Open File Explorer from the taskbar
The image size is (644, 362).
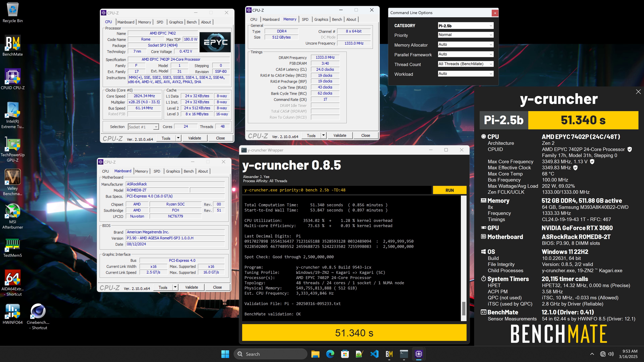315,354
